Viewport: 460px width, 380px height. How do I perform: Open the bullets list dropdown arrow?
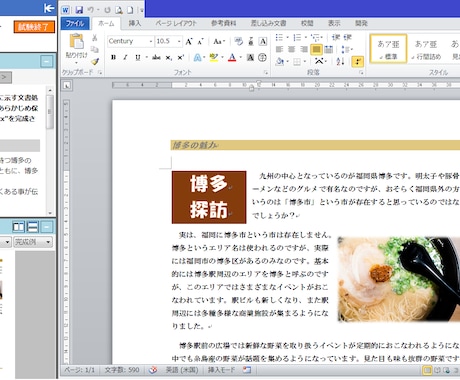[287, 37]
